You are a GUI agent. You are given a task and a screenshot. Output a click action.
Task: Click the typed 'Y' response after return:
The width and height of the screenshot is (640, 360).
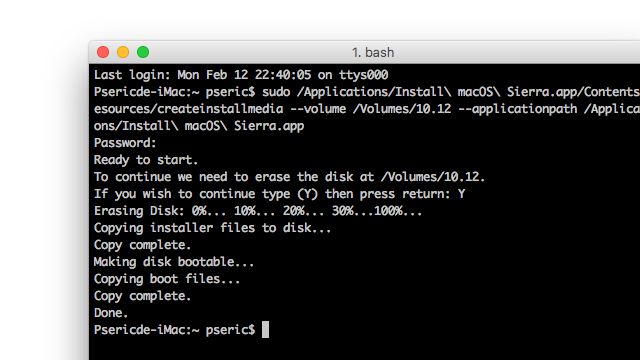pos(461,194)
